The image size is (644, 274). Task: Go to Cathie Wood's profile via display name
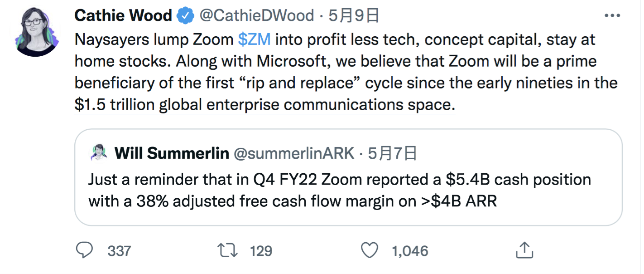click(x=123, y=16)
